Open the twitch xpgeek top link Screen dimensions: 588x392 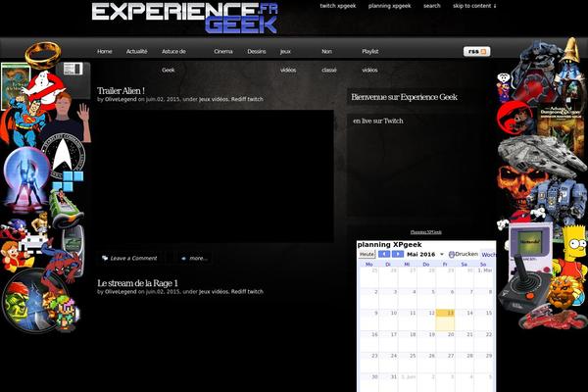tap(338, 6)
